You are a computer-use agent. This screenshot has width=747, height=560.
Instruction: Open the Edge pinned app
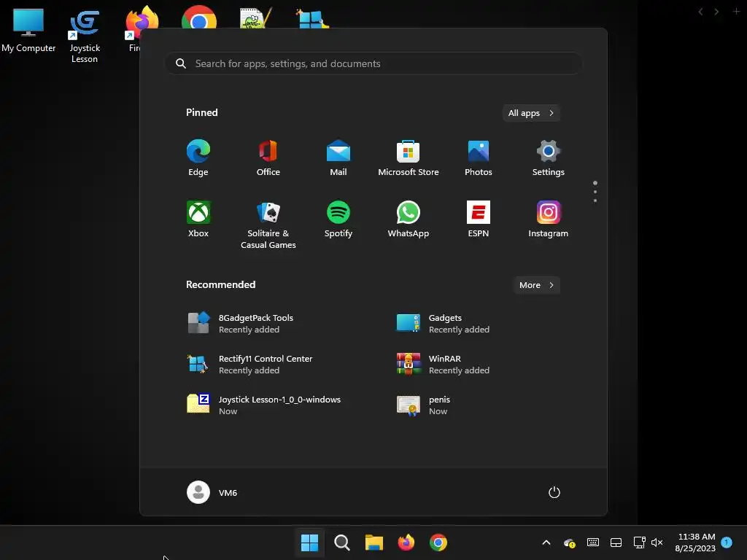tap(198, 158)
